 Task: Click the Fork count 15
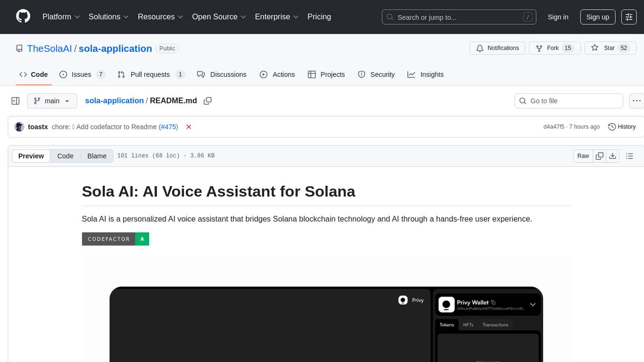(x=568, y=48)
